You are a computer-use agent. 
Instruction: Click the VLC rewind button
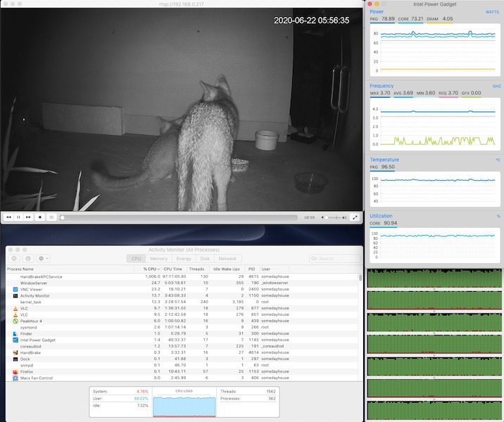click(x=8, y=217)
